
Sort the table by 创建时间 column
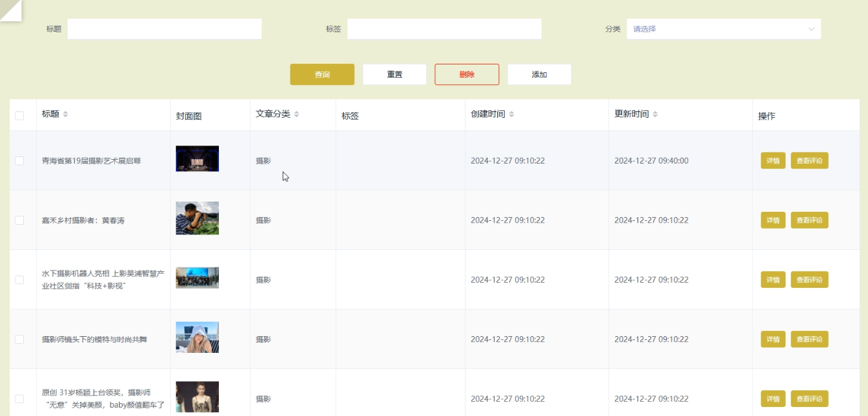511,114
